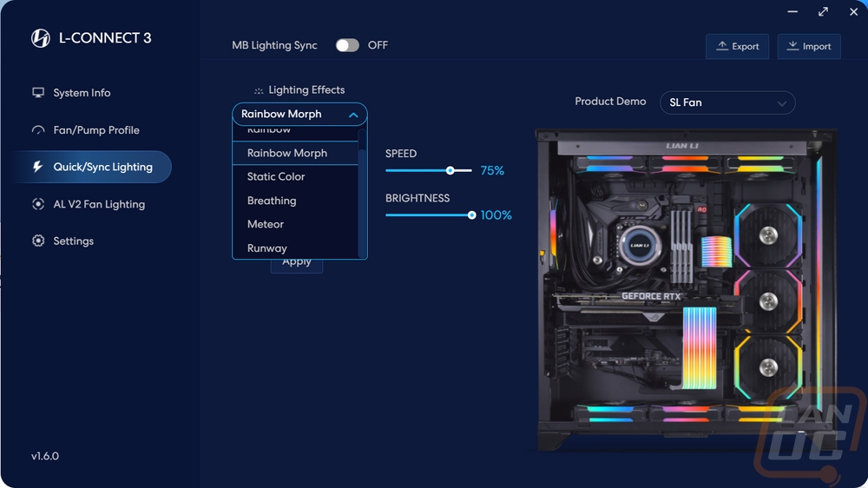Select Static Color lighting effect

coord(296,176)
